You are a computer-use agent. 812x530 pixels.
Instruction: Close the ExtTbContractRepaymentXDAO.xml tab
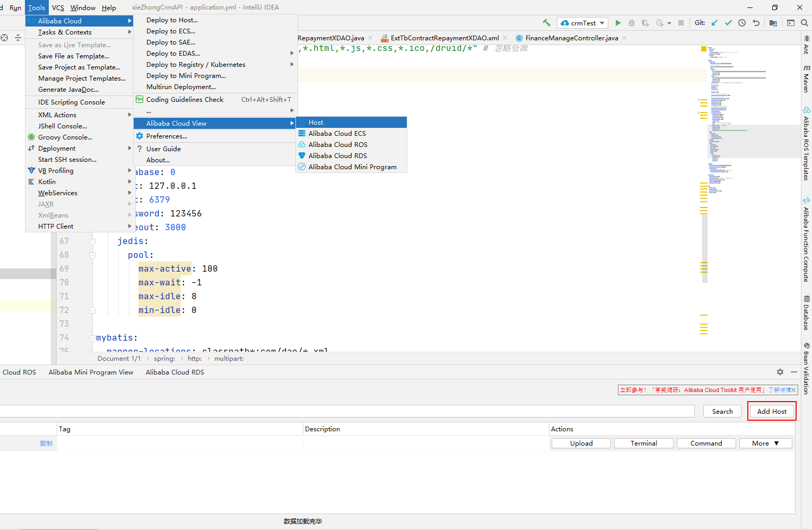pos(505,38)
